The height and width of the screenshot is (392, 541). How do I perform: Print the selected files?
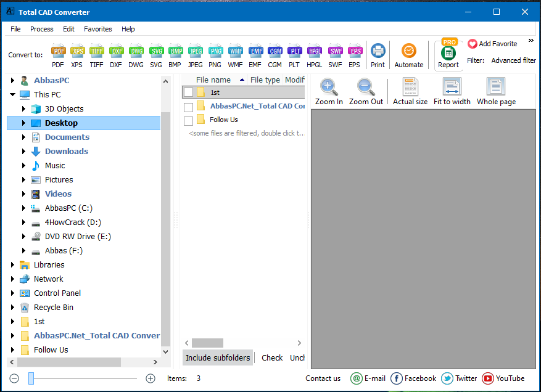coord(378,55)
